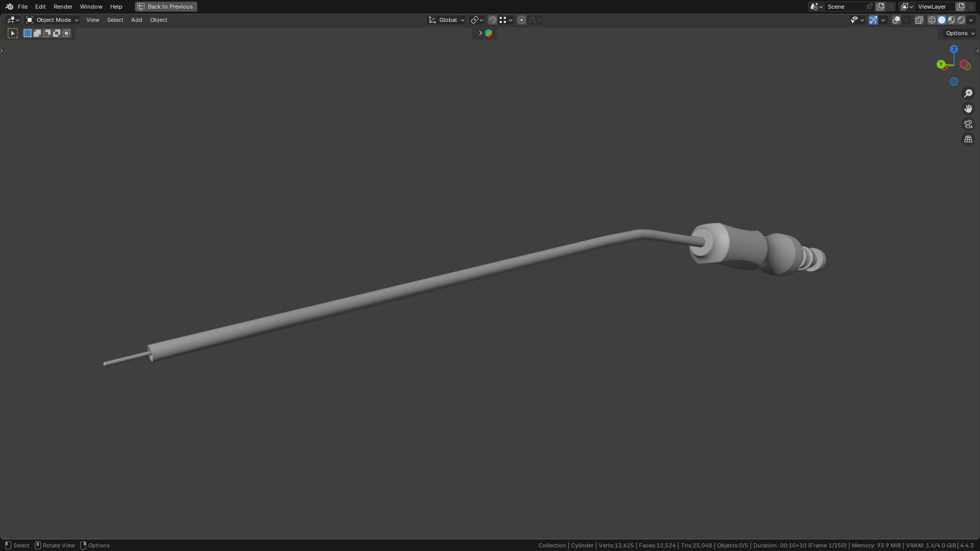Open the snapping options dropdown
This screenshot has height=551, width=980.
pyautogui.click(x=506, y=20)
